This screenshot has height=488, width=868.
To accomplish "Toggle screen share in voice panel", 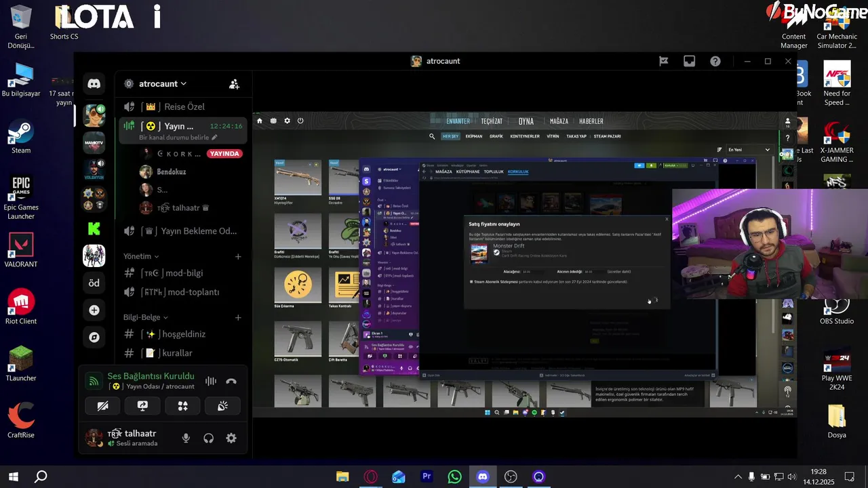I will click(142, 406).
